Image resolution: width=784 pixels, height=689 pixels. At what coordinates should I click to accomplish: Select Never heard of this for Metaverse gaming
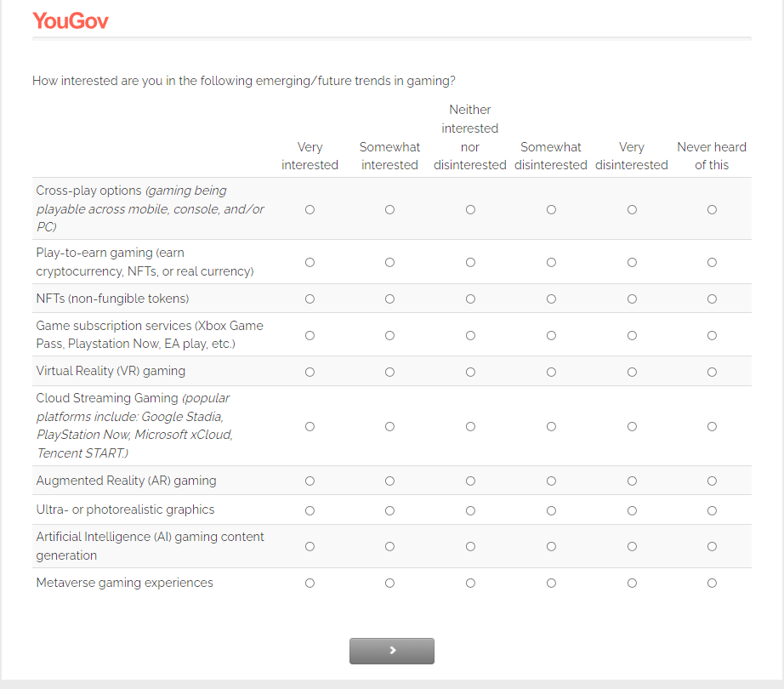tap(712, 583)
